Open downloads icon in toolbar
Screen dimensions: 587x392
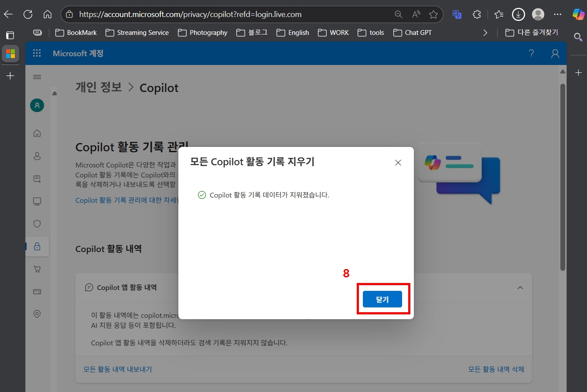click(x=518, y=14)
